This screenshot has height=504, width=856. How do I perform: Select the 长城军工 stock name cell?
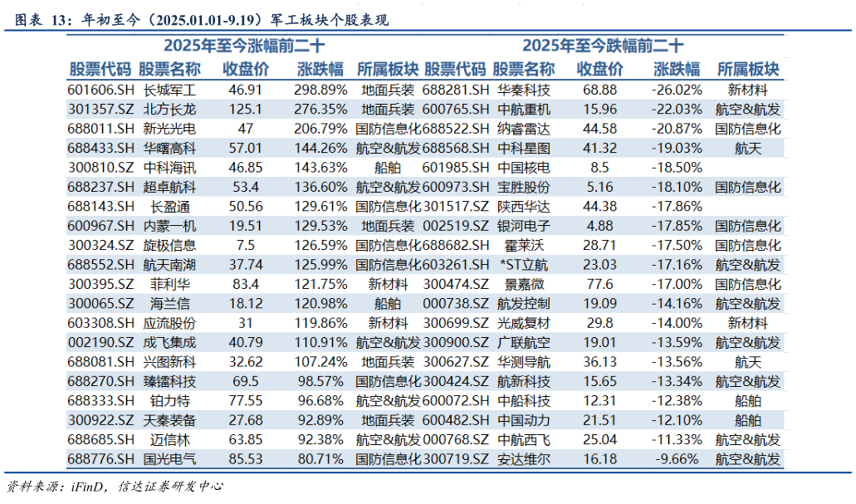click(x=170, y=90)
